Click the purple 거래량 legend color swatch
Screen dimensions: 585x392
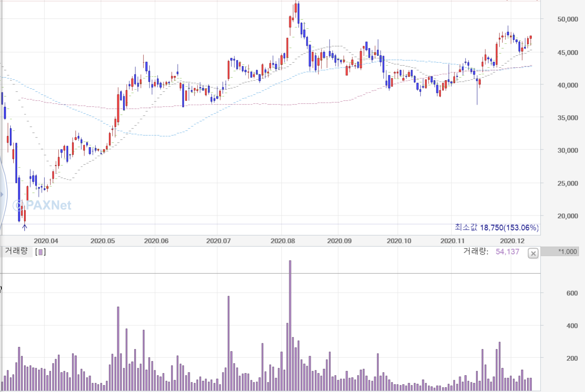click(x=40, y=252)
